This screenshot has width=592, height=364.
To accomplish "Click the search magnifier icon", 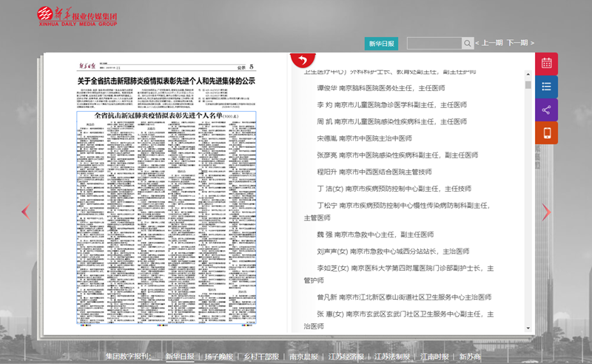I will point(468,43).
